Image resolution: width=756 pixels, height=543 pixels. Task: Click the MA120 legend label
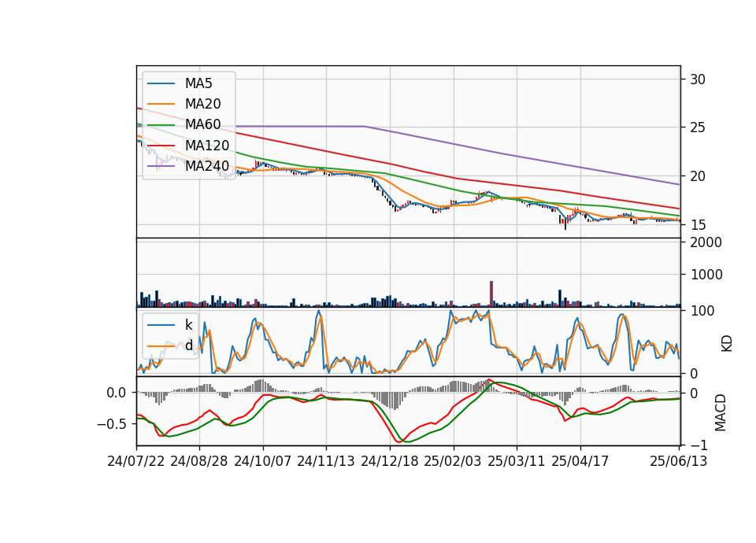point(207,145)
